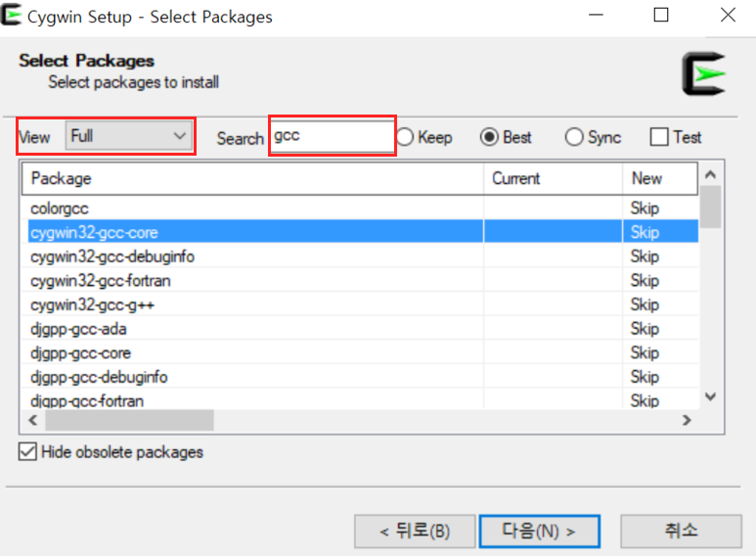Image resolution: width=756 pixels, height=556 pixels.
Task: Open Skip dropdown for djgpp-gcc-core
Action: point(645,352)
